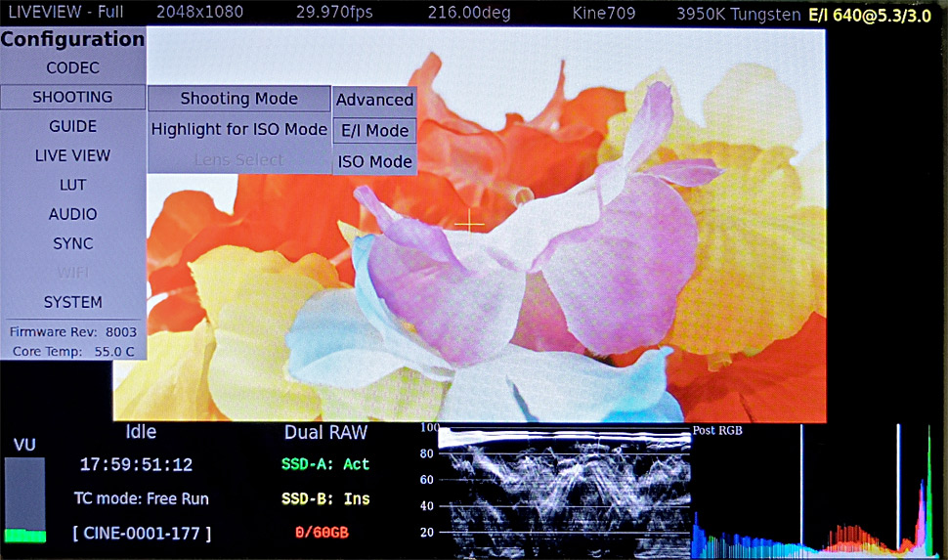The width and height of the screenshot is (948, 560).
Task: Select E/I Mode option
Action: click(374, 131)
